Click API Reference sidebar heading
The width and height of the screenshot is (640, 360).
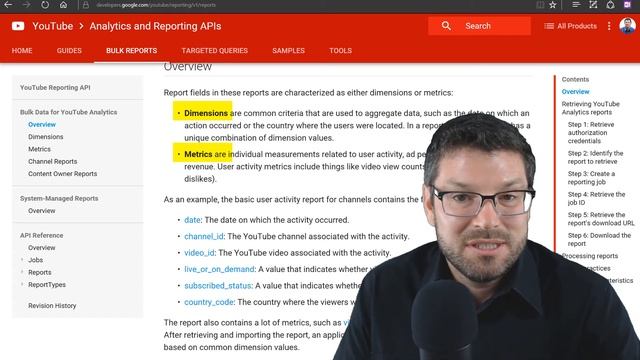[x=42, y=236]
